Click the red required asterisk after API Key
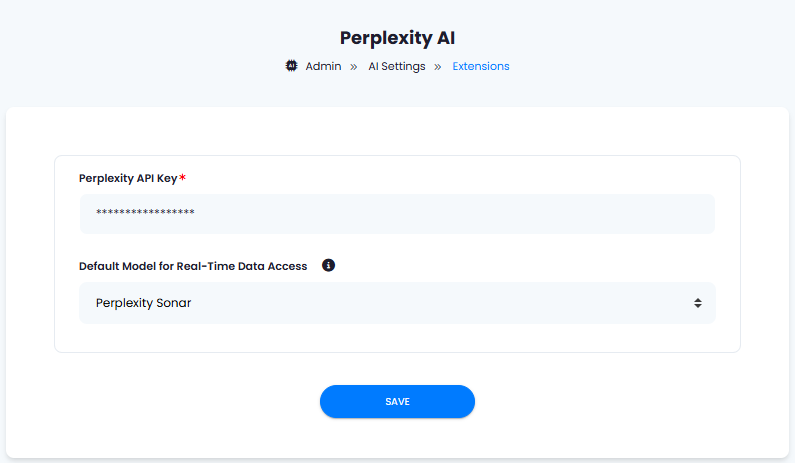795x463 pixels. pyautogui.click(x=183, y=177)
